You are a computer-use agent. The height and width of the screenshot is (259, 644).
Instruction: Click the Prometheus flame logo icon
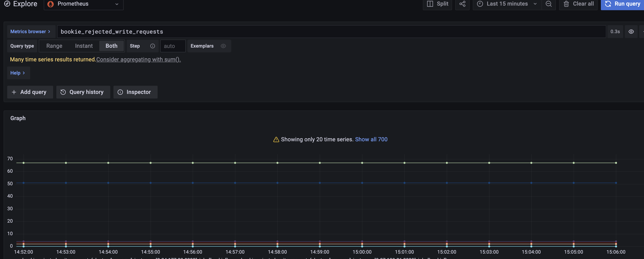coord(51,4)
